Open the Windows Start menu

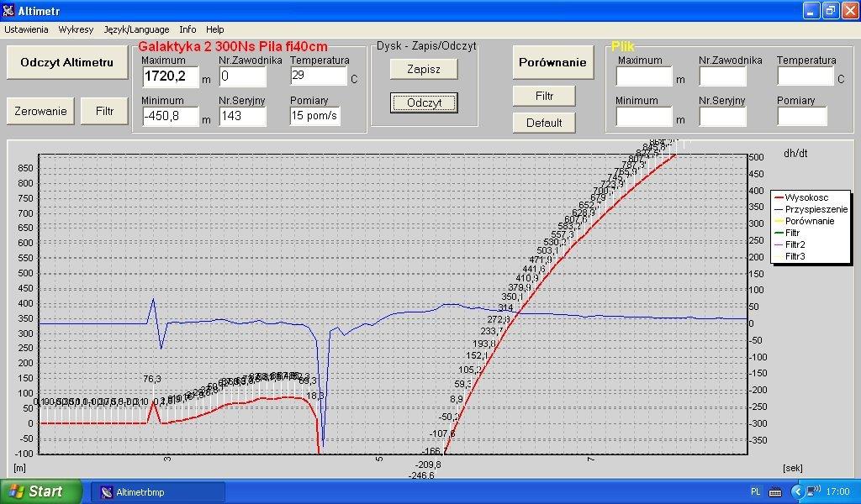pos(40,491)
